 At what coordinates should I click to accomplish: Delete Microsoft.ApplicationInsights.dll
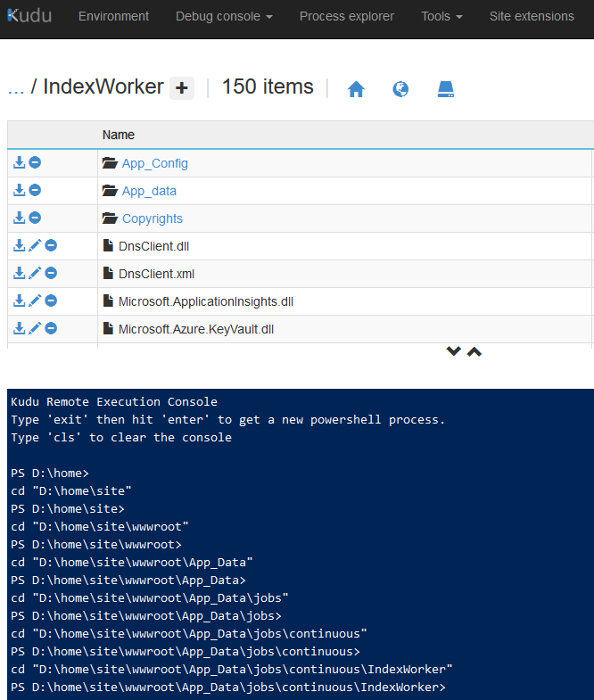51,301
